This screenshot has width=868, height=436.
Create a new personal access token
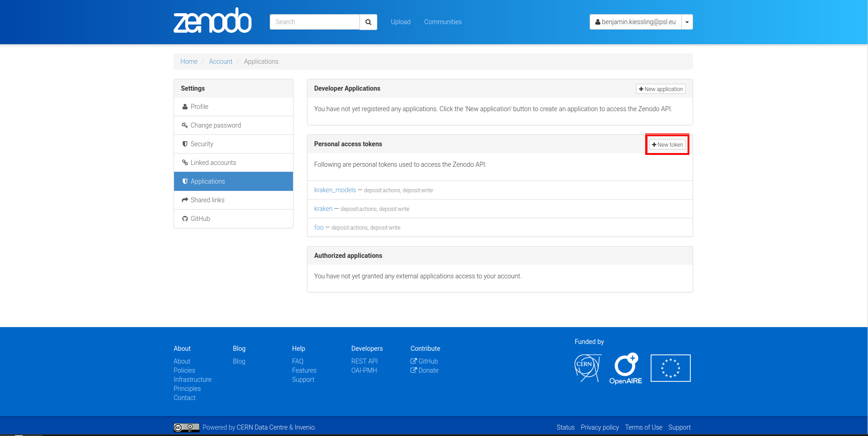(x=667, y=144)
